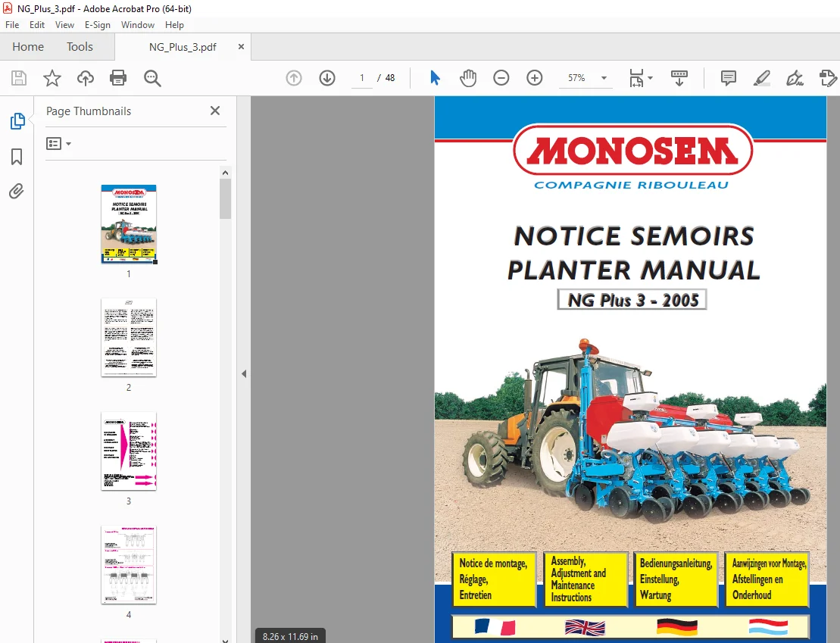Open the E-Sign menu

[x=98, y=25]
